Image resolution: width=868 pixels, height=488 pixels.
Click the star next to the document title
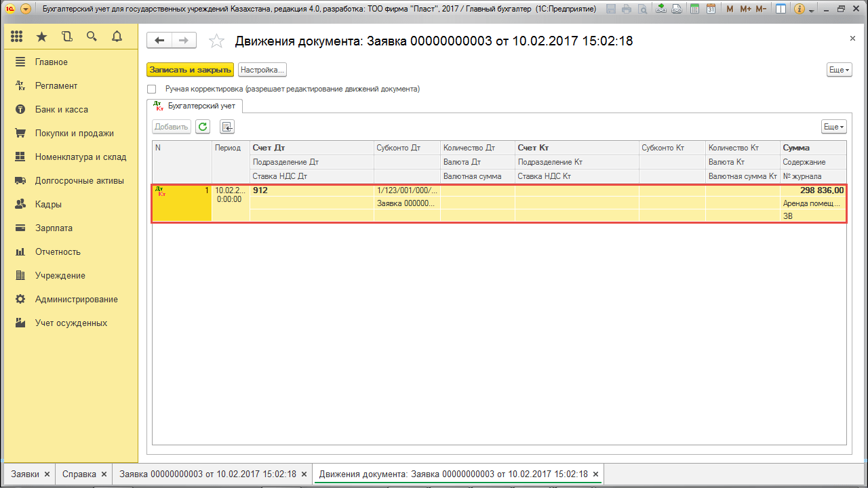coord(216,41)
